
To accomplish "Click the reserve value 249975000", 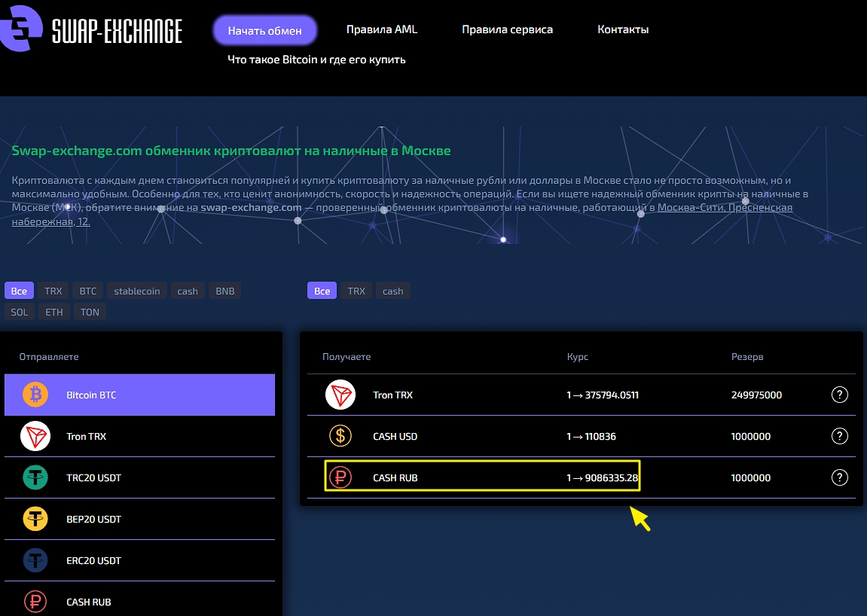I will point(756,395).
